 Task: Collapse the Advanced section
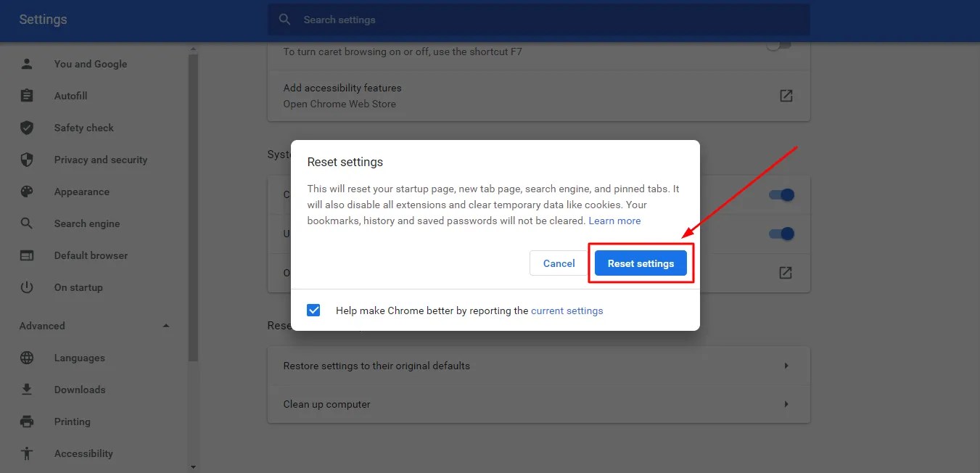(165, 326)
